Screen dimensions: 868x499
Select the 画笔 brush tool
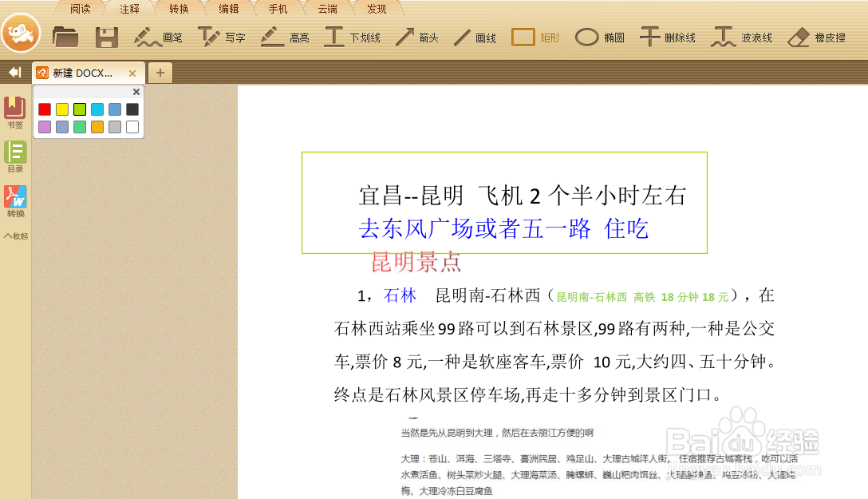(158, 37)
